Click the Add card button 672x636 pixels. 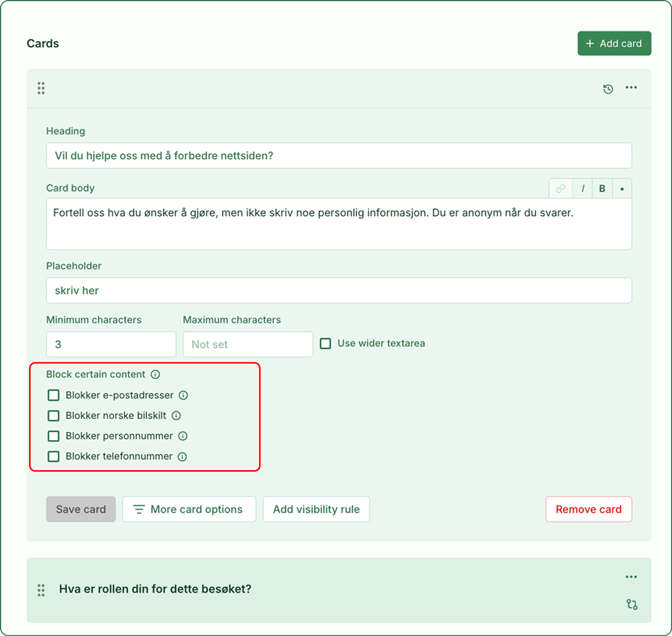614,43
